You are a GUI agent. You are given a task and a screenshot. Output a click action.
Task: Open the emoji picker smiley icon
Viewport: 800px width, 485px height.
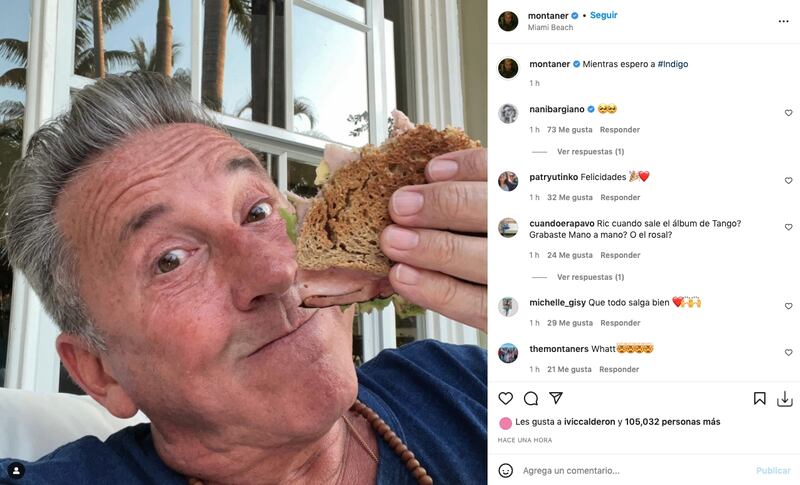pyautogui.click(x=505, y=470)
